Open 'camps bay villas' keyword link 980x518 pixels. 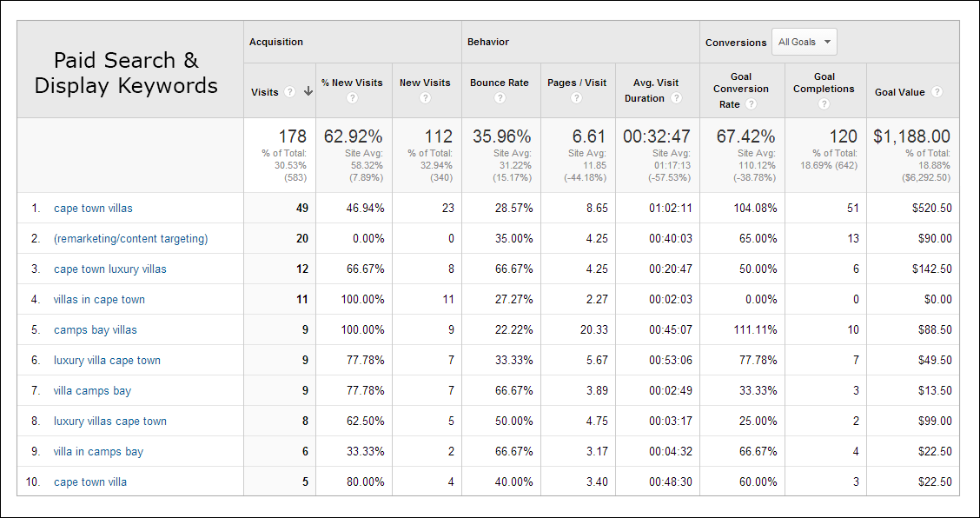click(95, 329)
